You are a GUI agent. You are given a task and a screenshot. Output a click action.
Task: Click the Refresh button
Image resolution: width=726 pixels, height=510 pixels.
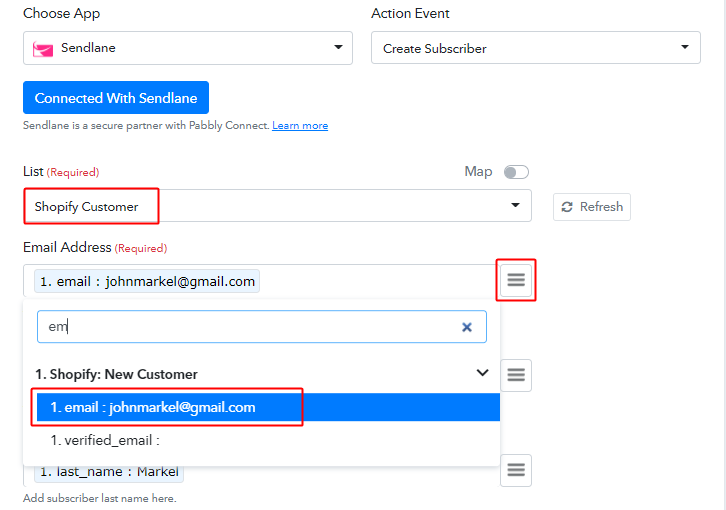tap(592, 207)
